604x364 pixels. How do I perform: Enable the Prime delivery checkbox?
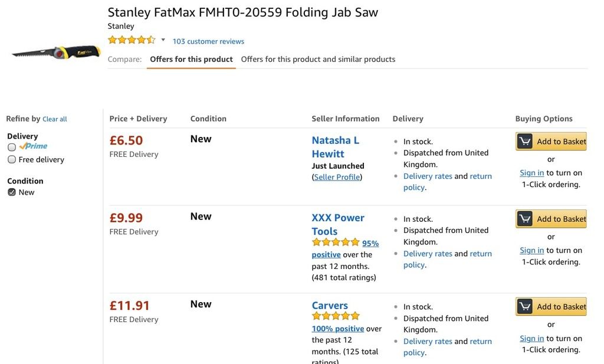[12, 147]
